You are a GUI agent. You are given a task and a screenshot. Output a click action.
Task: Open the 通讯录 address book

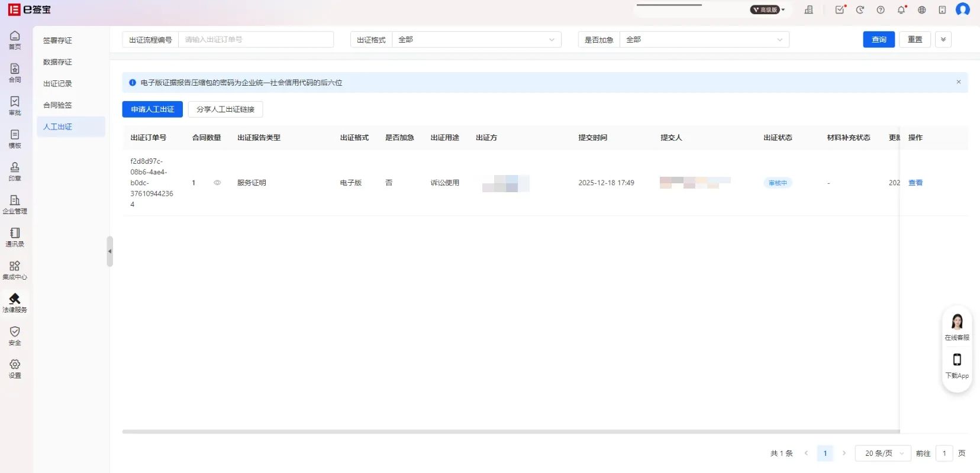click(x=15, y=237)
